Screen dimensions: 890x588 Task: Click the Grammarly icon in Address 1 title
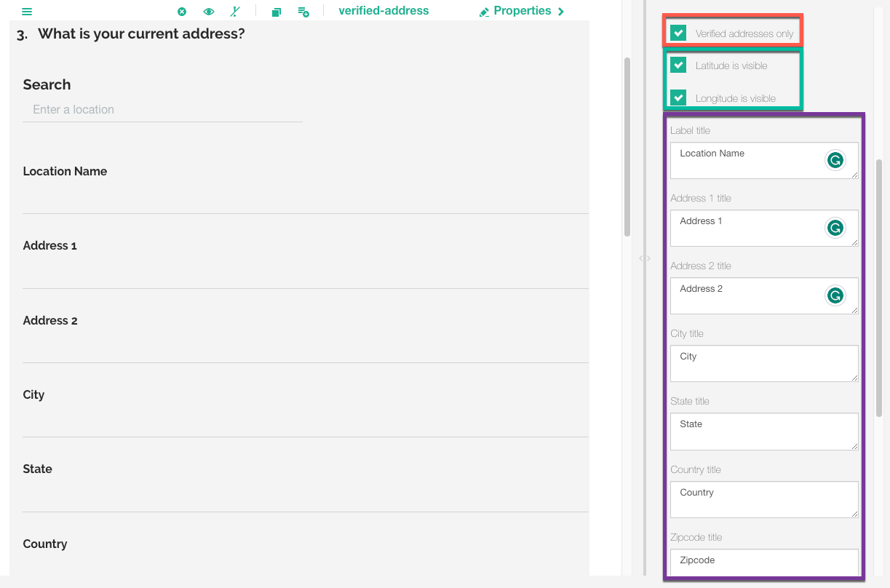[x=835, y=229]
